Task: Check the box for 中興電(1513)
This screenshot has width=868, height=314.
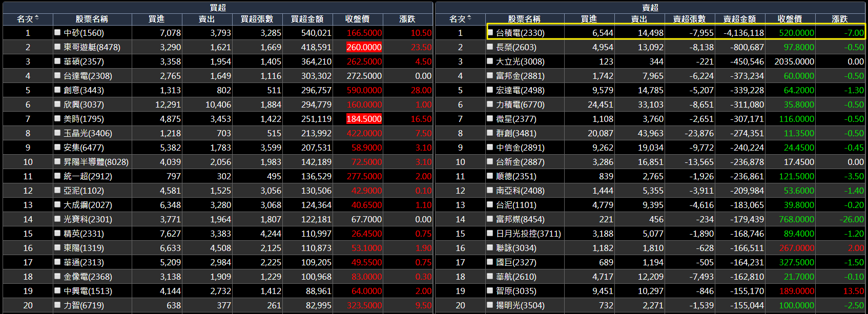Action: click(x=57, y=290)
